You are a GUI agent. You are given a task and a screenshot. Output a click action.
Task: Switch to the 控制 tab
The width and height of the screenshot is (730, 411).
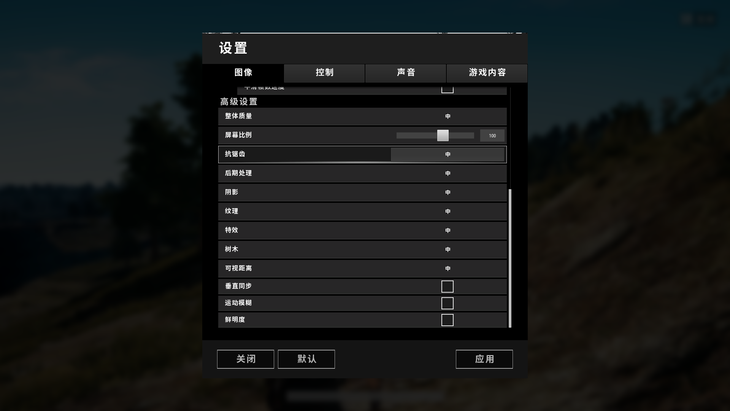click(324, 73)
